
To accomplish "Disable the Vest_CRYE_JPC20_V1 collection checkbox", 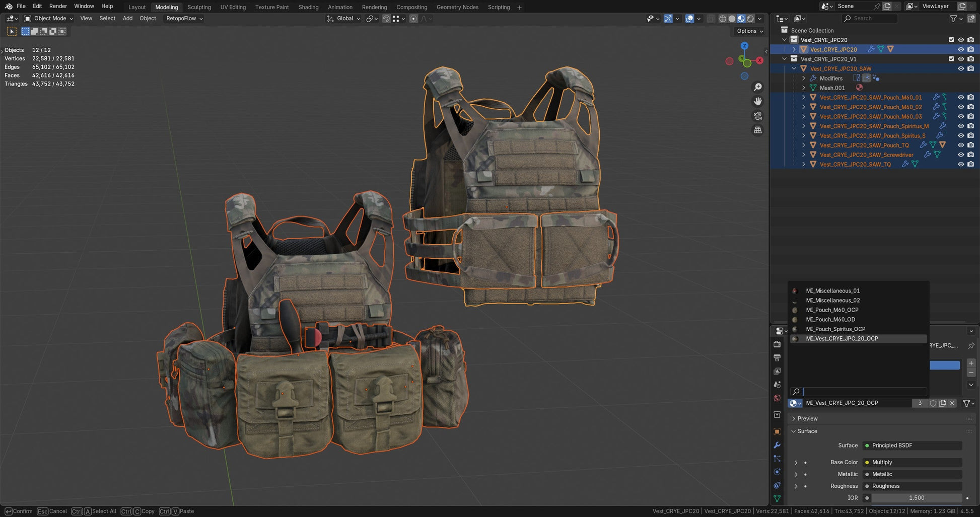I will pos(951,59).
